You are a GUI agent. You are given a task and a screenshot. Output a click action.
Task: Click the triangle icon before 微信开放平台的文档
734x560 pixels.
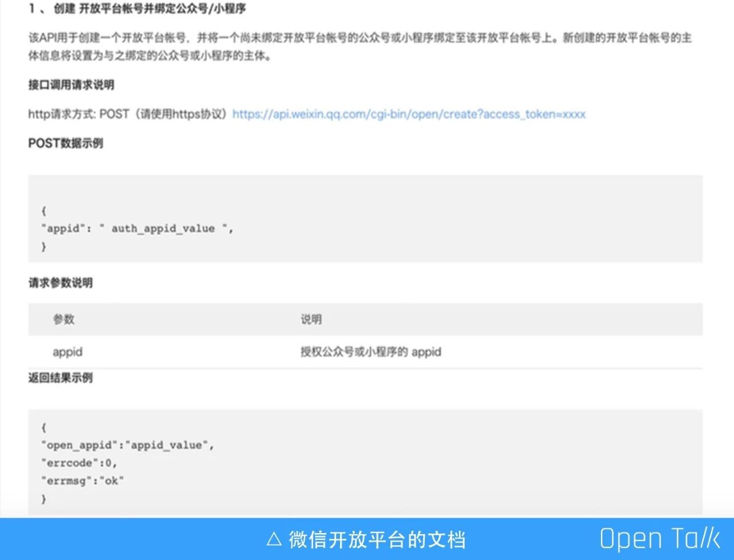[274, 539]
